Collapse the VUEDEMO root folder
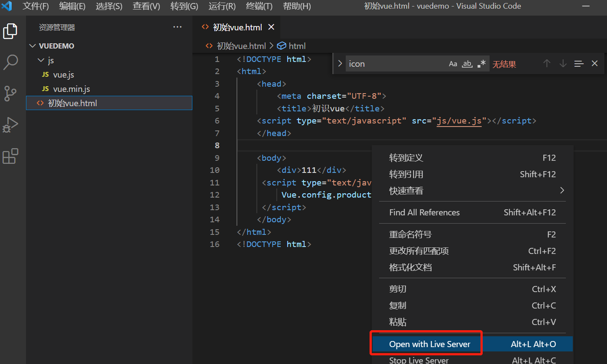 33,46
